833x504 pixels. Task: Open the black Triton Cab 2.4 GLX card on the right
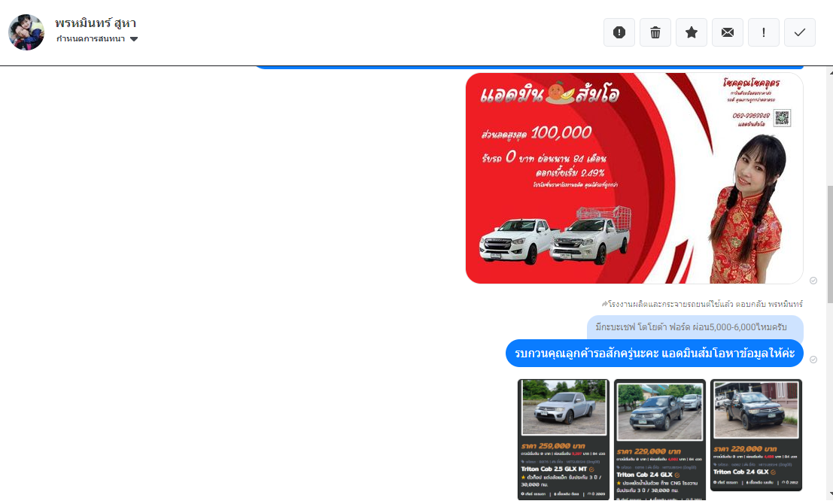click(756, 435)
